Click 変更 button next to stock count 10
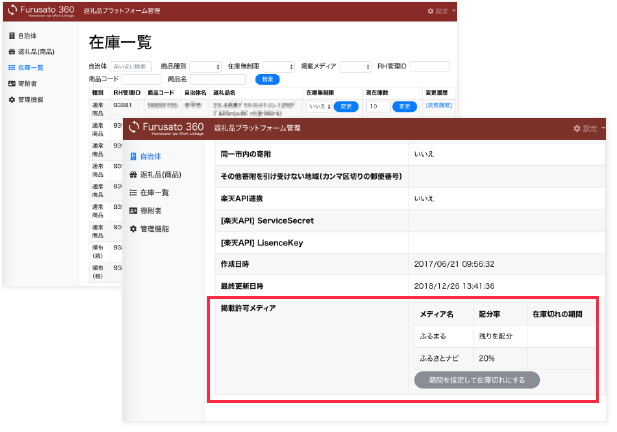This screenshot has width=617, height=432. [405, 106]
